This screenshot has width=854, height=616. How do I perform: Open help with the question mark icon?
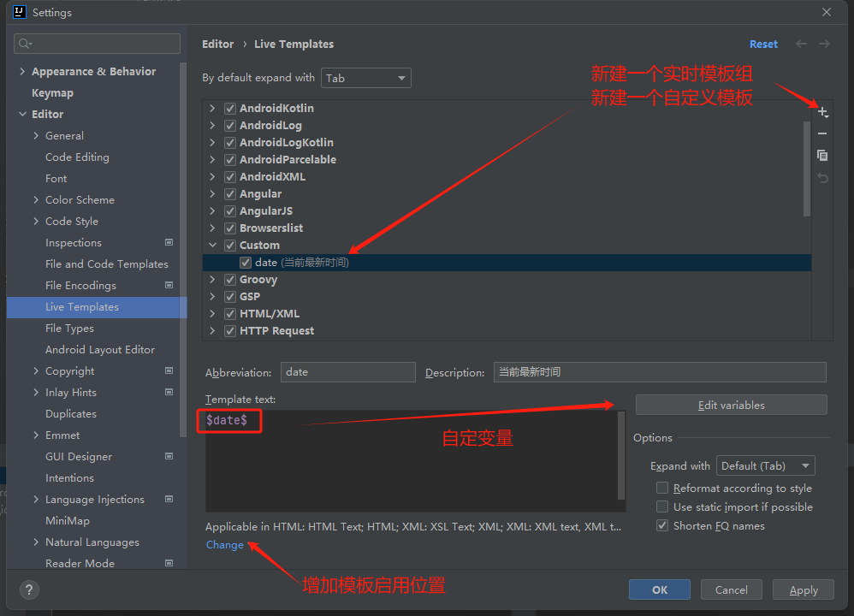click(x=29, y=589)
